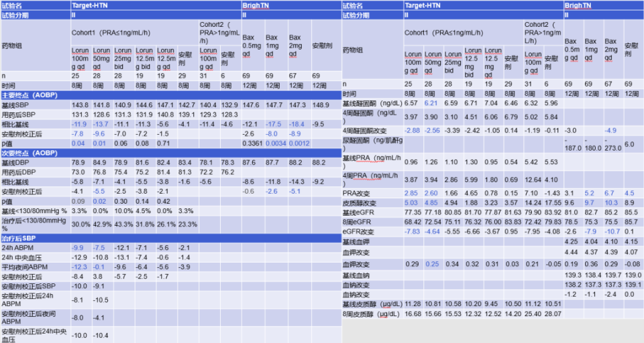Click the cortisol change value 17.55
This screenshot has height=343, width=644.
(553, 203)
